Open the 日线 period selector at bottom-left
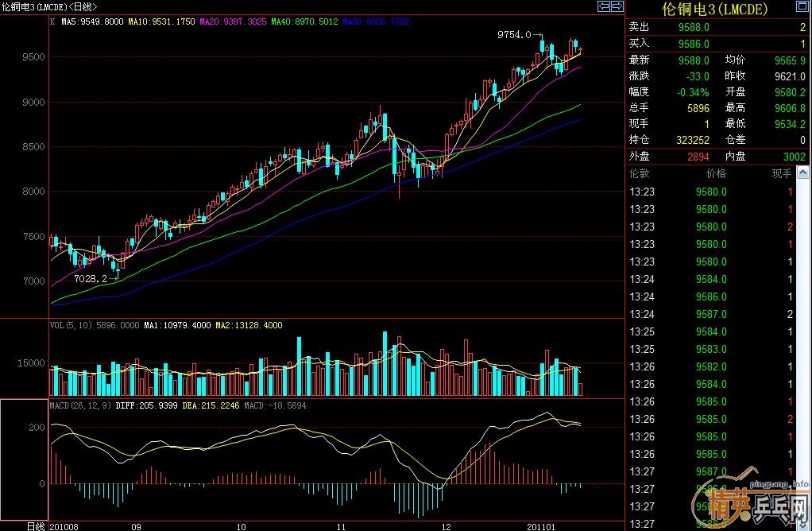The image size is (812, 531). [36, 526]
